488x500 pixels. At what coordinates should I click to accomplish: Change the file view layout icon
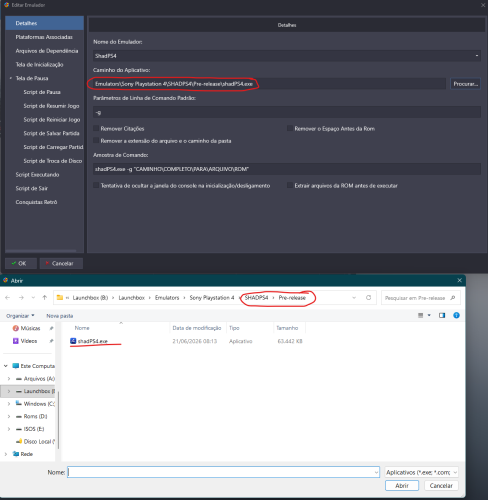[421, 315]
